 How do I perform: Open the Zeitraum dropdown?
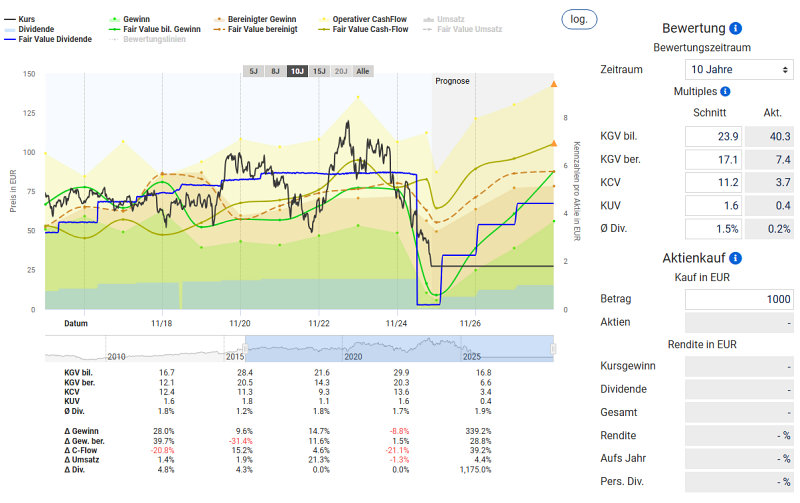click(x=739, y=70)
